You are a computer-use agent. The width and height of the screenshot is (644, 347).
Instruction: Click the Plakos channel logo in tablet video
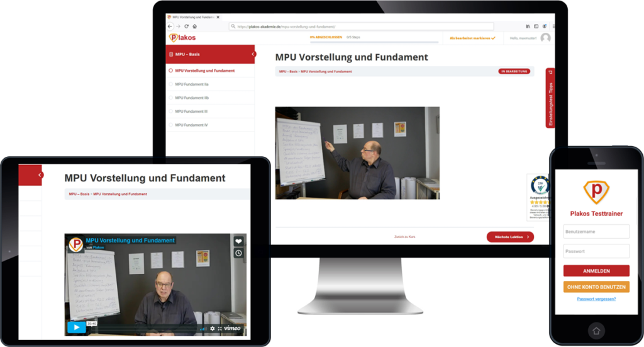click(x=76, y=244)
